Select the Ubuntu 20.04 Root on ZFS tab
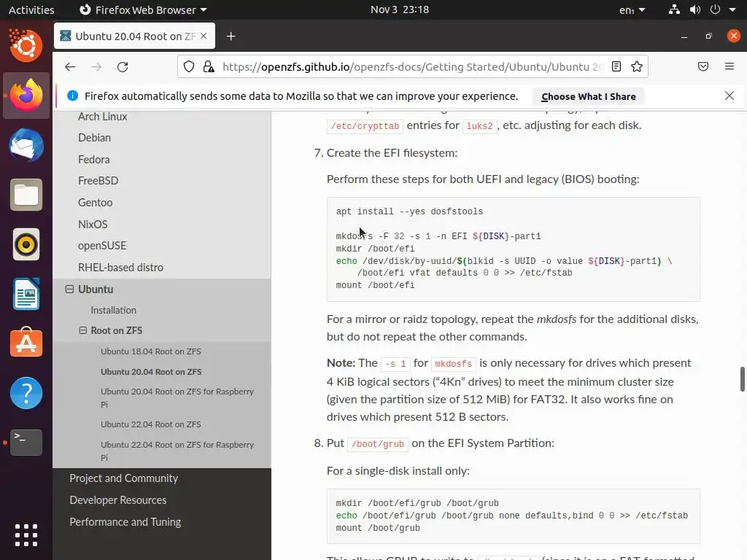This screenshot has height=560, width=747. 135,36
